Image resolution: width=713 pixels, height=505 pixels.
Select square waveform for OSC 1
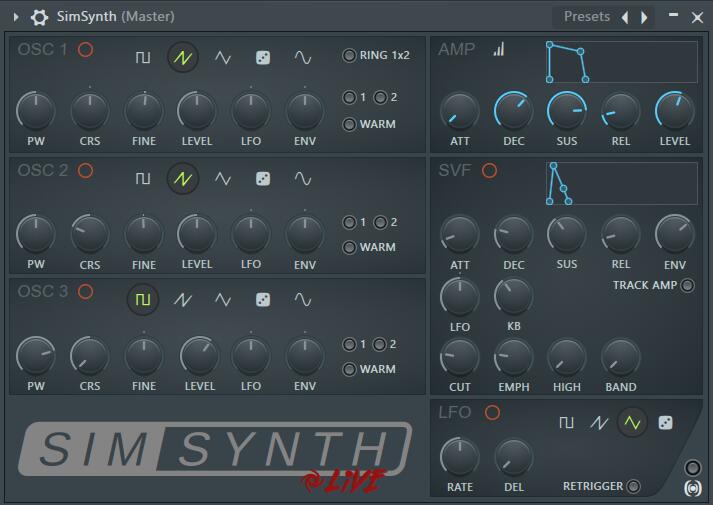point(143,58)
